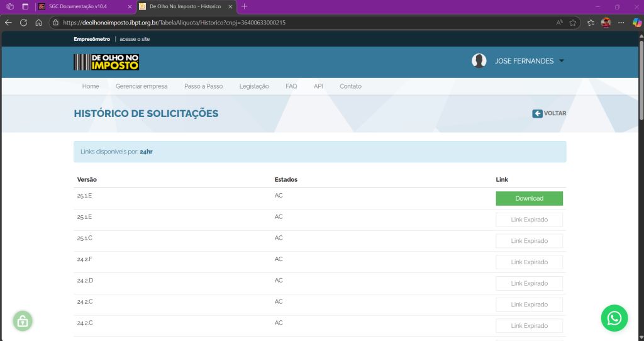Image resolution: width=644 pixels, height=341 pixels.
Task: Click the Jose Fernandes user avatar
Action: click(479, 61)
